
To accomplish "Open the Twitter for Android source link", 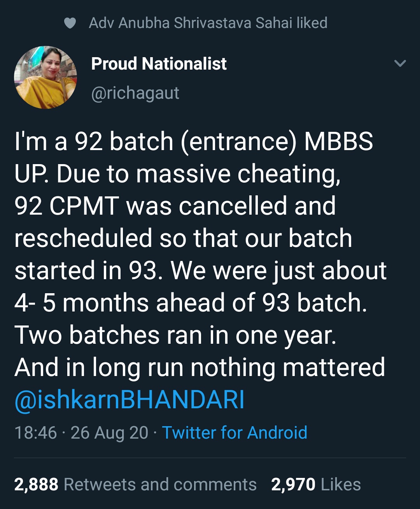I will (x=234, y=433).
